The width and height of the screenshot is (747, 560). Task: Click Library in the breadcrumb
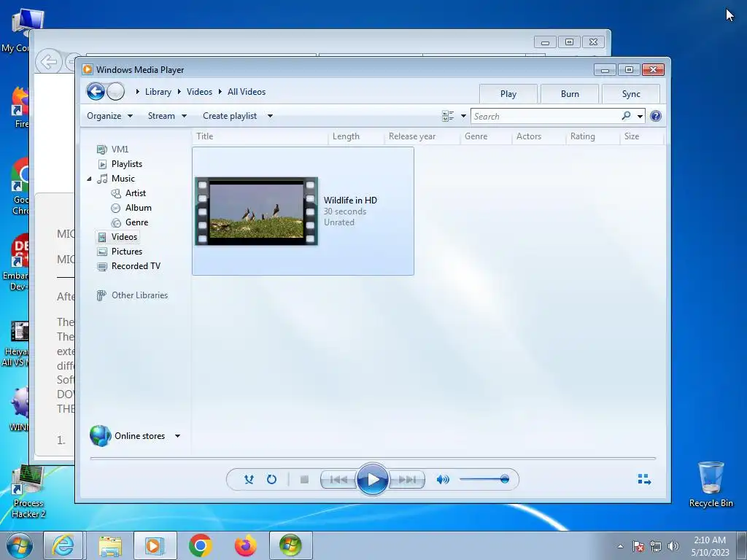tap(158, 92)
